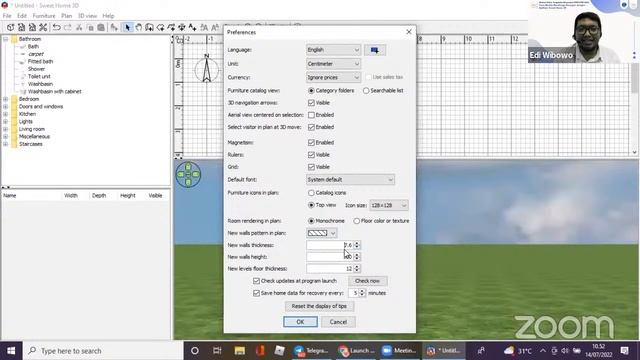640x360 pixels.
Task: Choose the Create polylines tool
Action: [171, 27]
